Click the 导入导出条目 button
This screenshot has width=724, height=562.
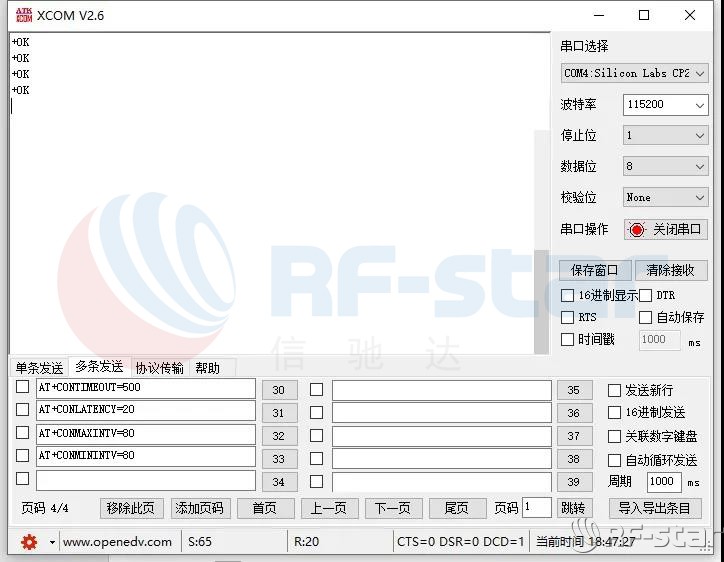[x=655, y=508]
